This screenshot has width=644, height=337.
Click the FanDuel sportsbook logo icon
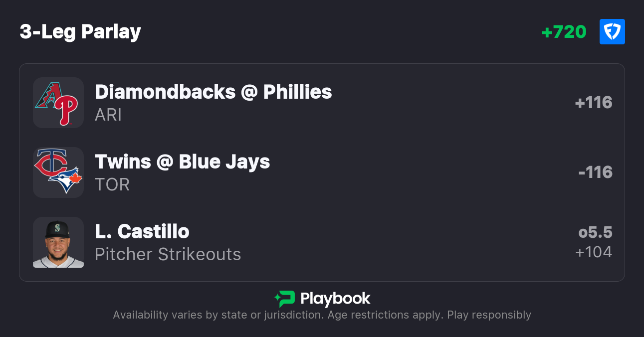[612, 32]
